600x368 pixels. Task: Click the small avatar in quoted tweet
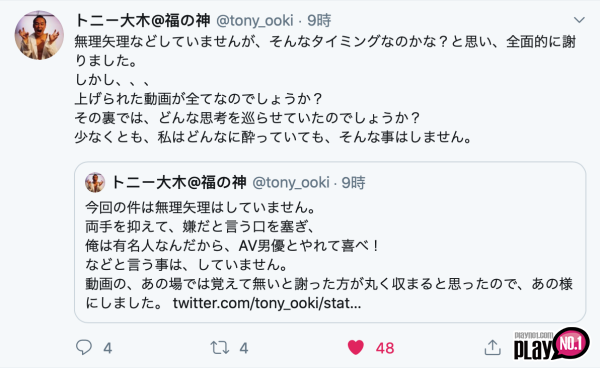95,182
